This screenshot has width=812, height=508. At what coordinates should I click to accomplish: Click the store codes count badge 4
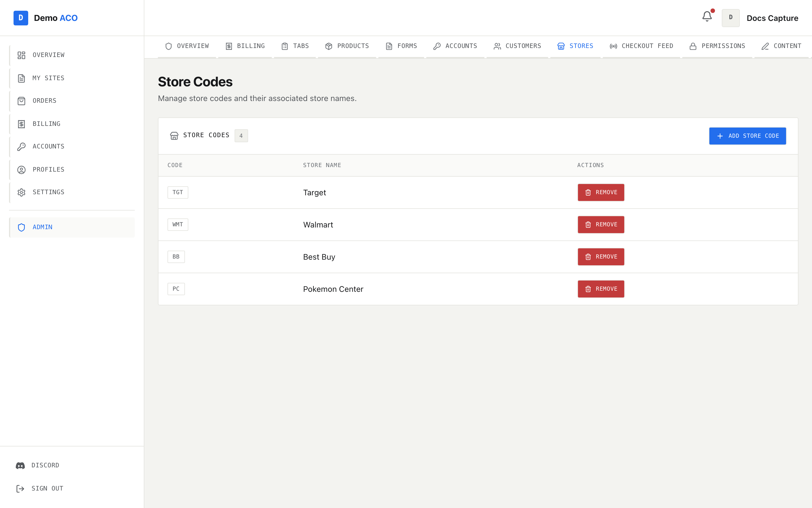click(x=241, y=136)
